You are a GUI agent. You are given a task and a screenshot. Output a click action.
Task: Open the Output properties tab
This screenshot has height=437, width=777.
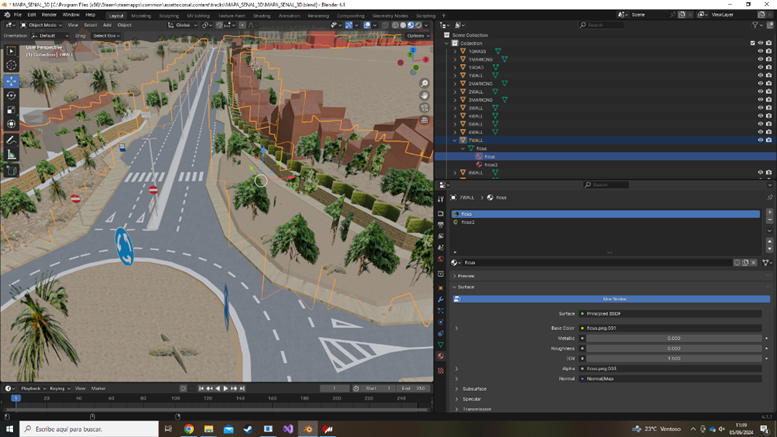point(441,225)
